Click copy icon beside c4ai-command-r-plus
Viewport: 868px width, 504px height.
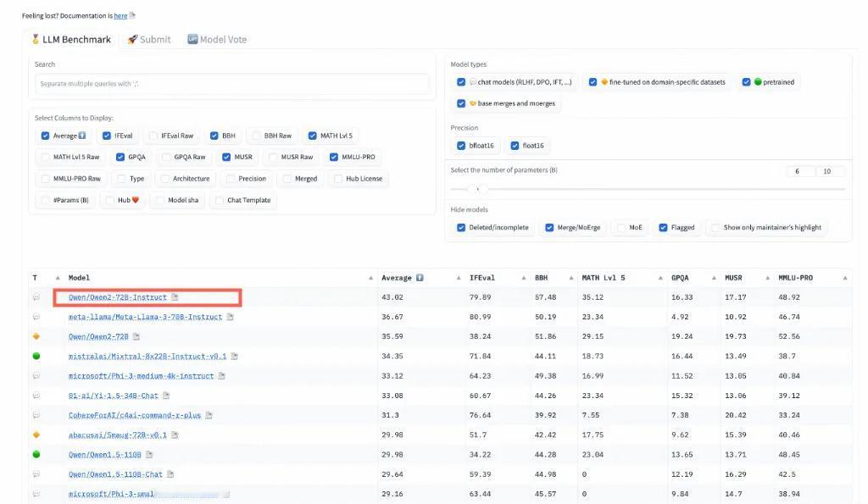(209, 415)
